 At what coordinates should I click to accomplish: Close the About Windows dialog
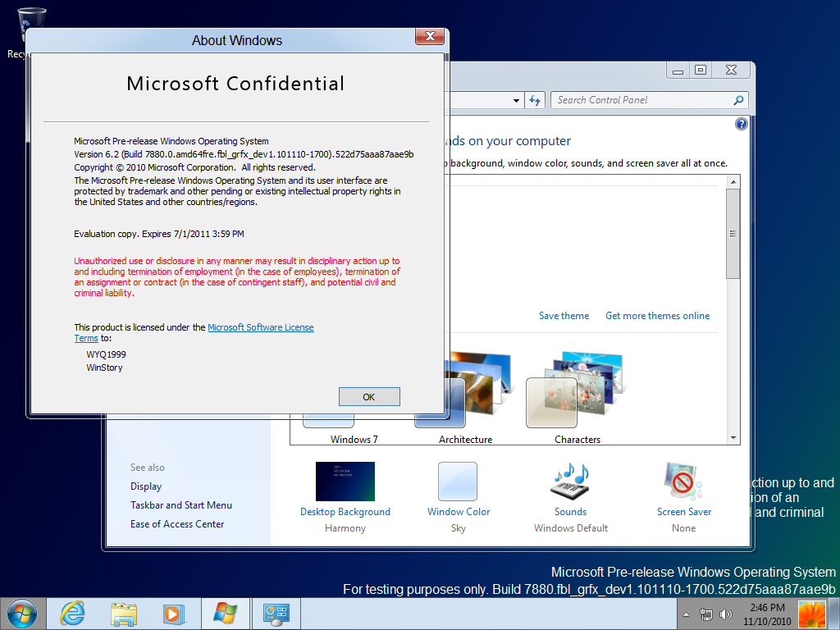pyautogui.click(x=430, y=36)
